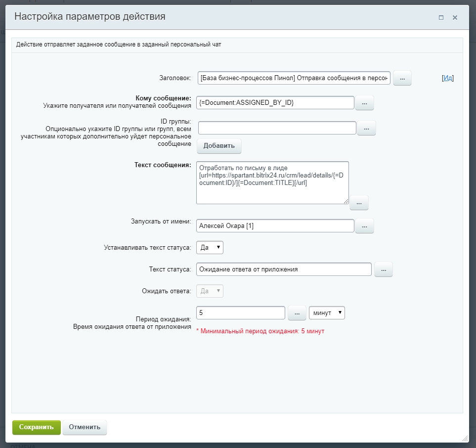Open value picker for Кому сообщение field
The width and height of the screenshot is (476, 448).
364,103
